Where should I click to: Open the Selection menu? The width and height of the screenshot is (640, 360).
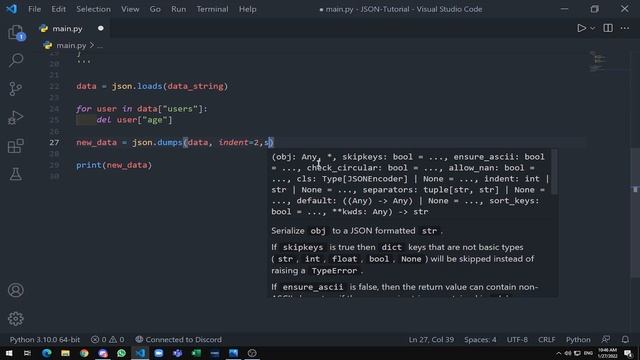pyautogui.click(x=93, y=9)
